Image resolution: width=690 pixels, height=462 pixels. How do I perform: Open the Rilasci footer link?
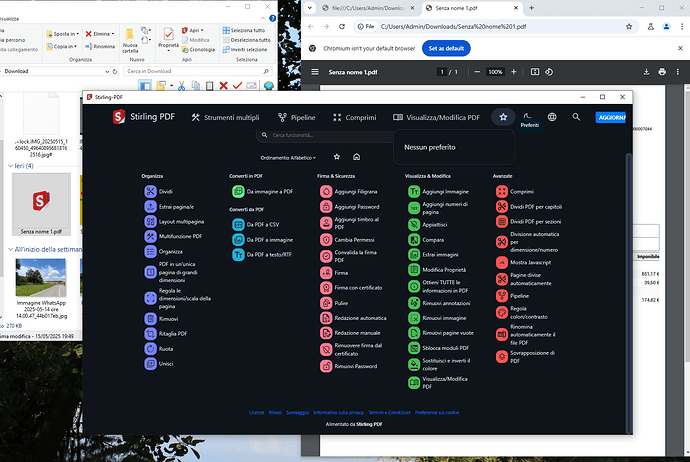click(x=275, y=412)
